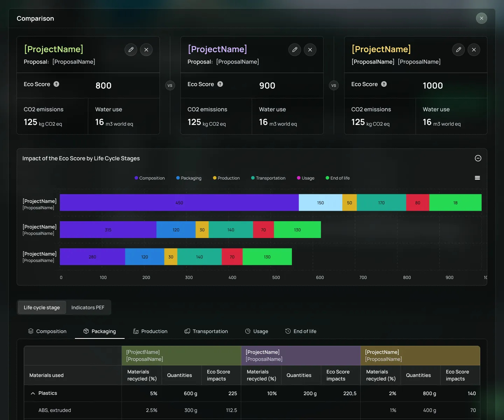Toggle Packaging series in chart legend
The image size is (504, 420).
click(189, 178)
